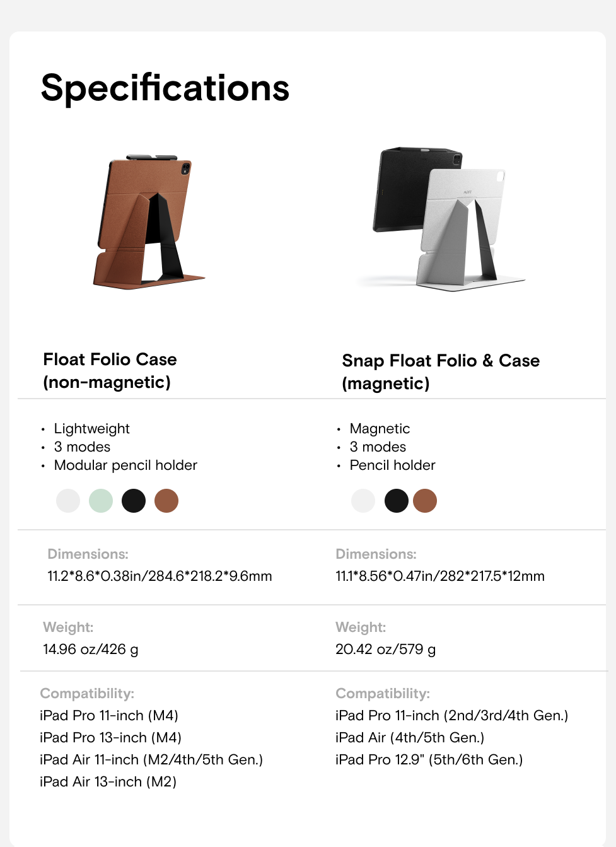The image size is (616, 847).
Task: Click the Specifications heading
Action: (165, 88)
